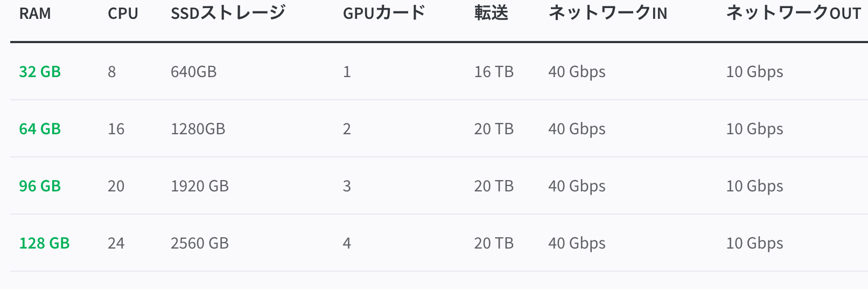Click the SSDストレージ column header
The image size is (868, 289).
(x=228, y=13)
